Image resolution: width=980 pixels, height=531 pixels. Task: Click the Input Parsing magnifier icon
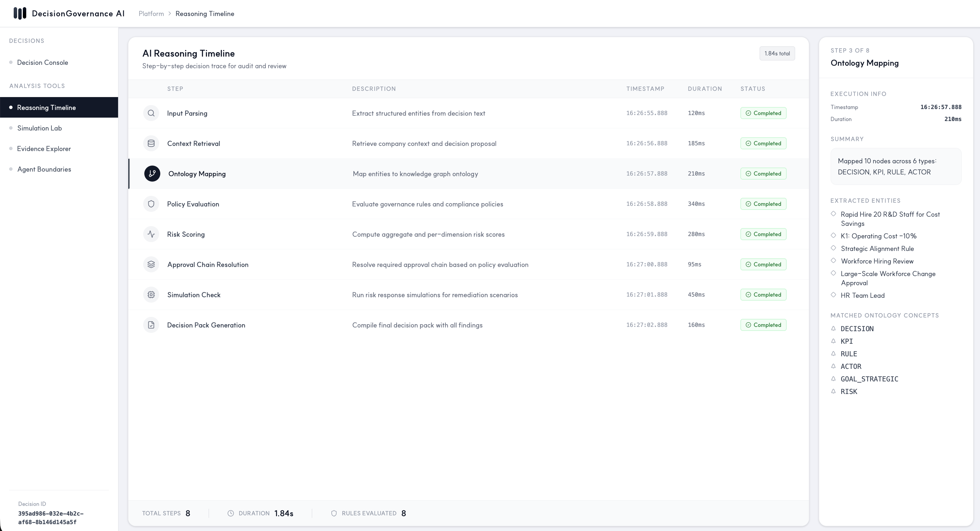[x=151, y=113]
